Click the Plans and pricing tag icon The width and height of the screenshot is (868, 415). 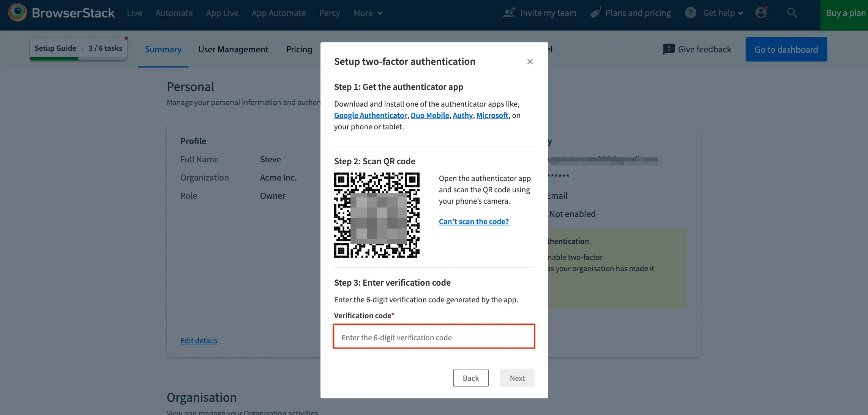[595, 13]
